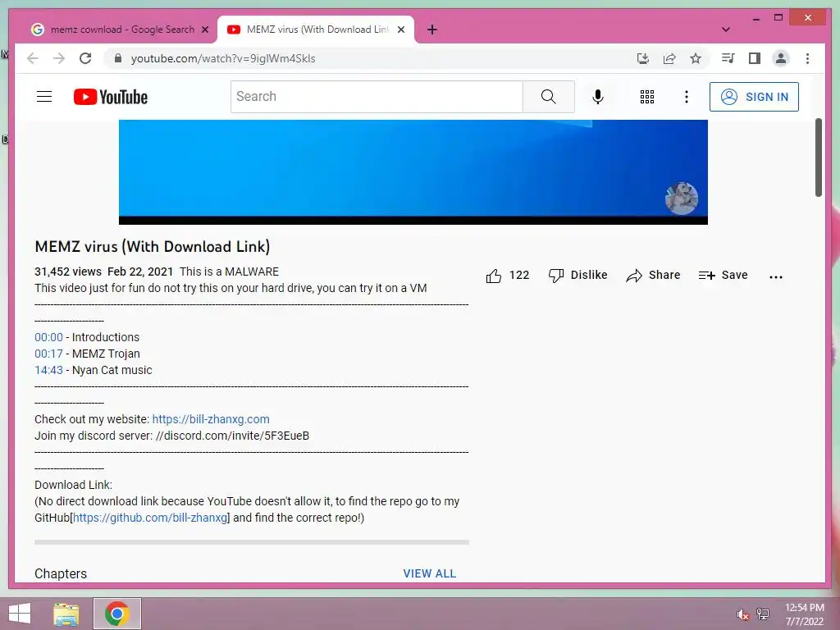The image size is (840, 630).
Task: Start voice search with microphone icon
Action: (598, 97)
